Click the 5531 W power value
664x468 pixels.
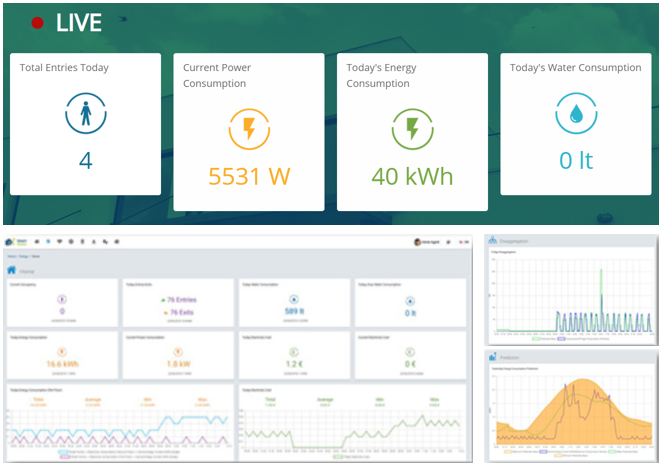(x=248, y=177)
